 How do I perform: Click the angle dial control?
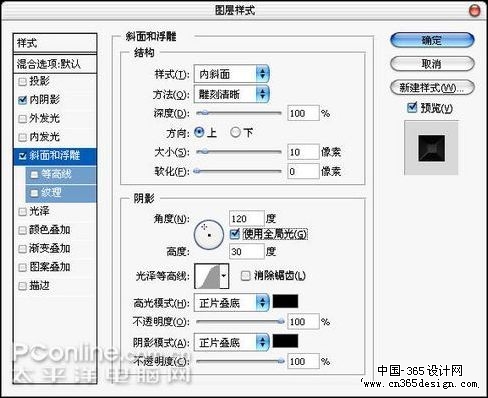209,235
